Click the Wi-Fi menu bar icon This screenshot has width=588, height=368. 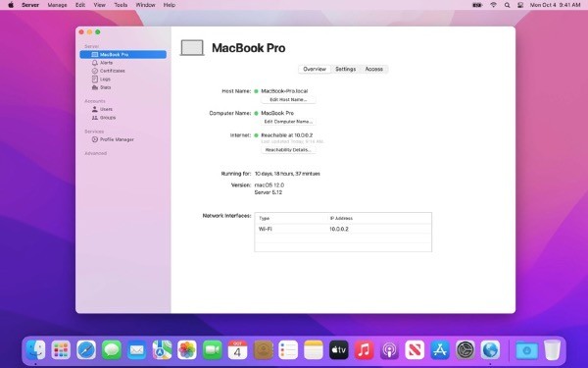pyautogui.click(x=494, y=5)
